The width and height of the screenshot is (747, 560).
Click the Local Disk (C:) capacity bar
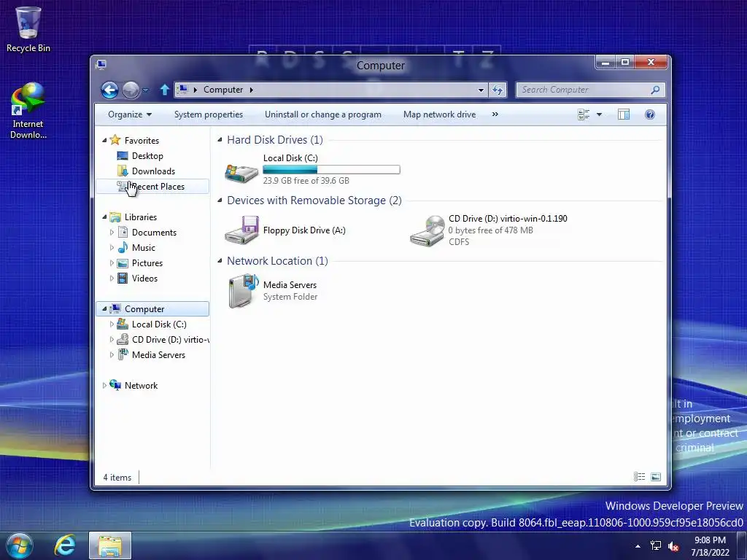[x=332, y=169]
